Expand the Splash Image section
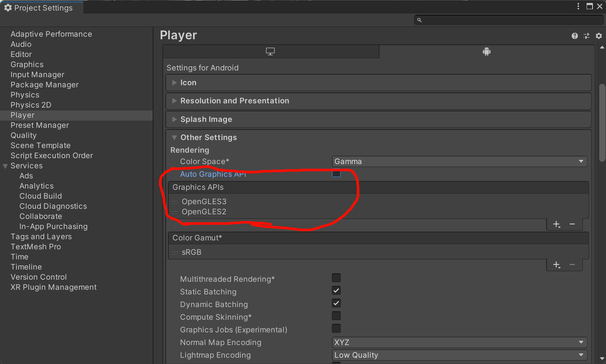 [x=378, y=119]
